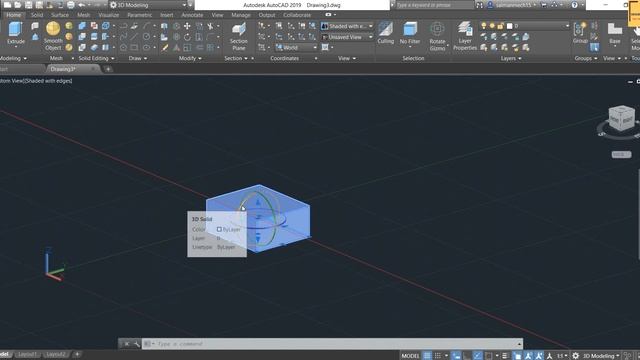640x360 pixels.
Task: Expand the Draw panel
Action: tap(138, 58)
